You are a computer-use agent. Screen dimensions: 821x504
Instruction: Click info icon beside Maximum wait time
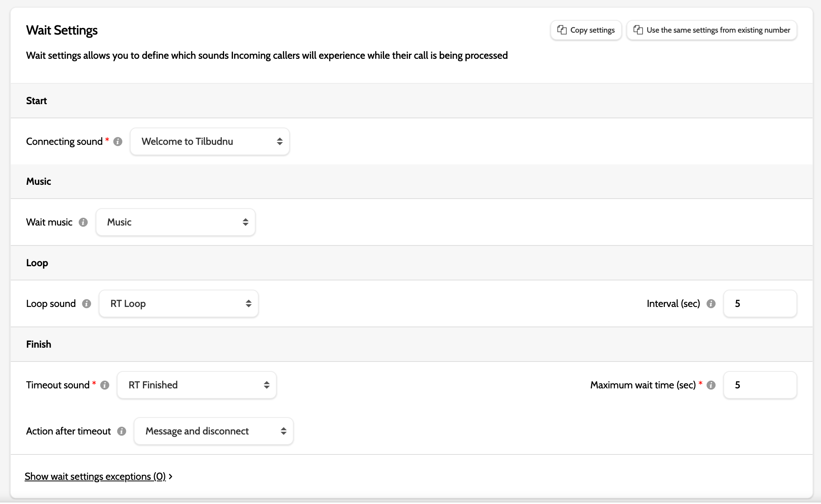(x=711, y=385)
